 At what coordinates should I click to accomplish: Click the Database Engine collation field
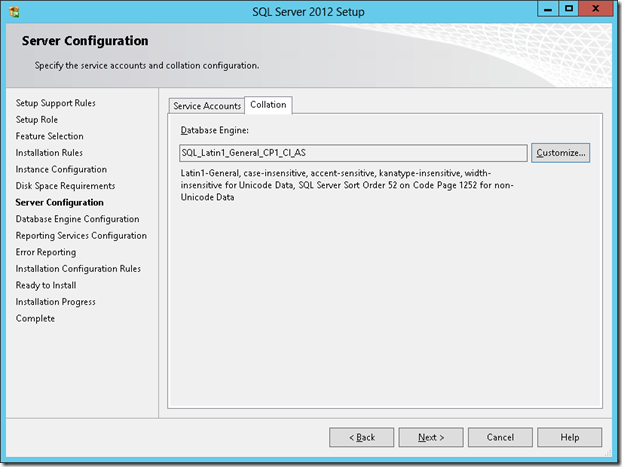[x=353, y=153]
